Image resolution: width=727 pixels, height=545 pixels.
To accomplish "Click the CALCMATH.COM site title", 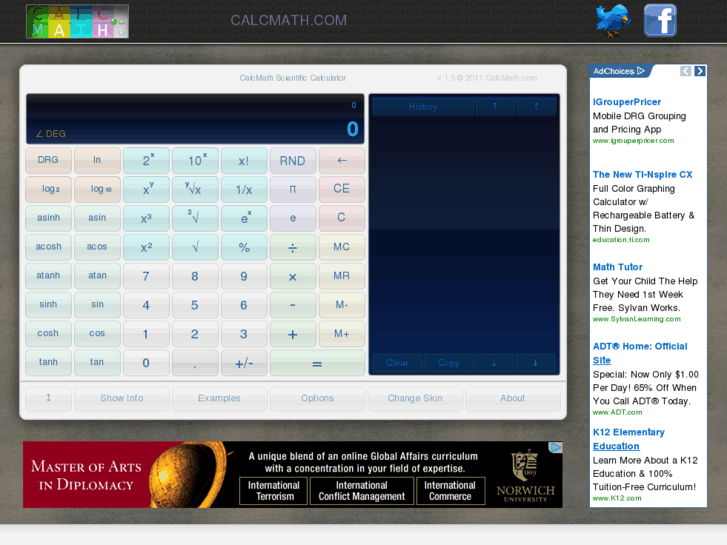I will tap(288, 20).
